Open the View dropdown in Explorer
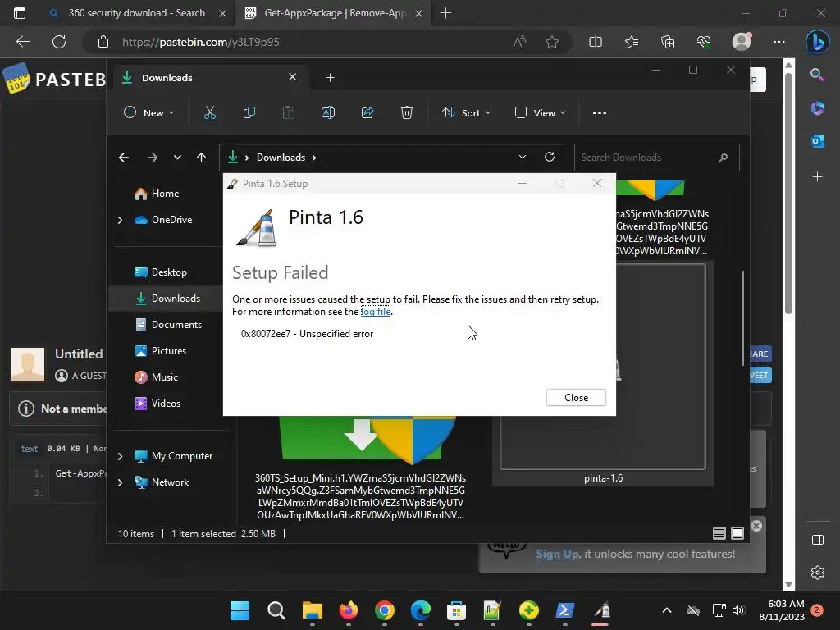 coord(540,113)
